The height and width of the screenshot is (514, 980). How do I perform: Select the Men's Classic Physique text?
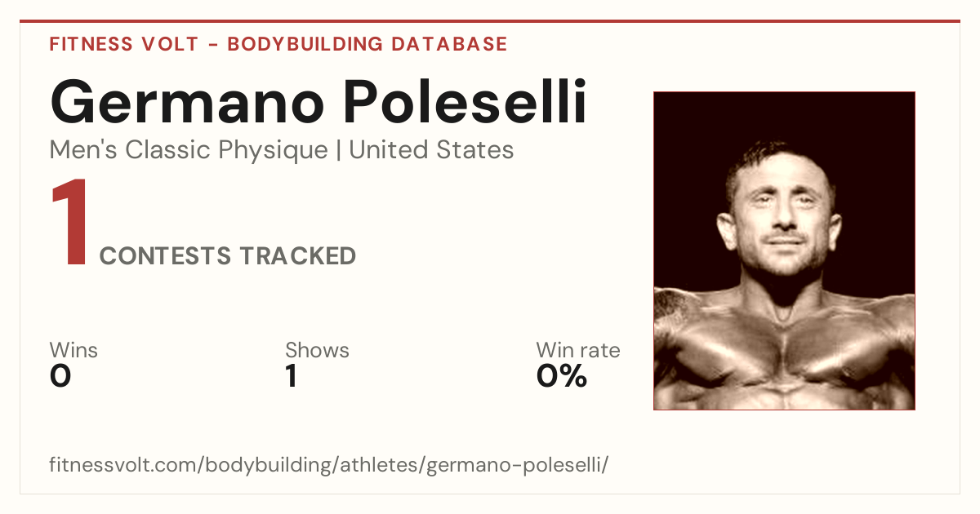pyautogui.click(x=189, y=151)
